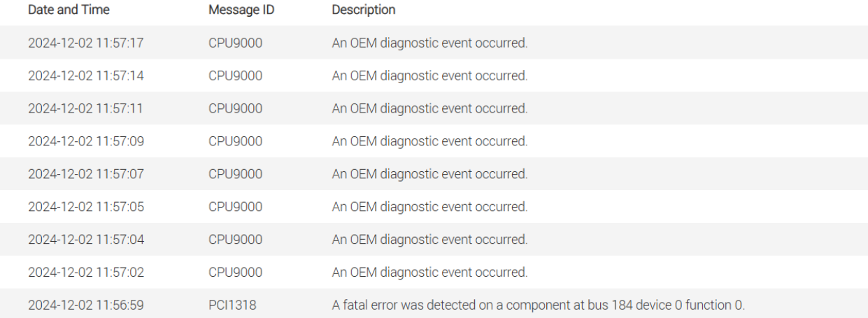
Task: Click the OEM description in the 11:57:14 row
Action: point(429,75)
